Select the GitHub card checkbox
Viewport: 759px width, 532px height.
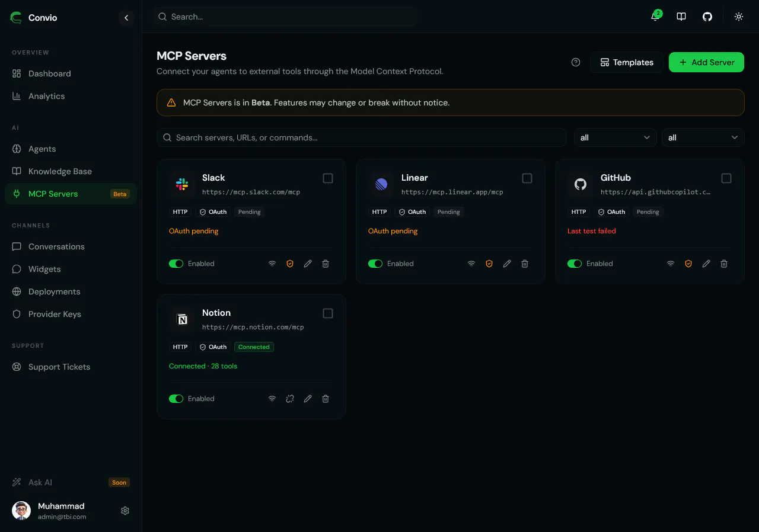[x=726, y=178]
